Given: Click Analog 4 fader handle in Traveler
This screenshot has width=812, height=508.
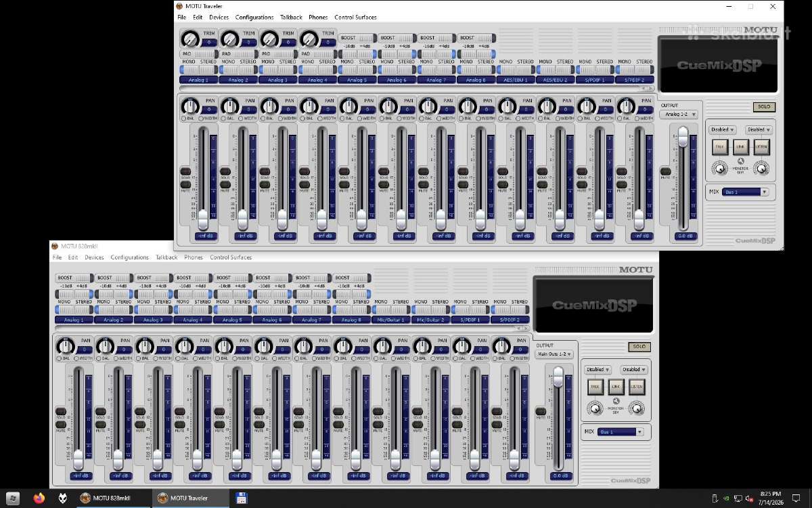Looking at the screenshot, I should pos(322,219).
